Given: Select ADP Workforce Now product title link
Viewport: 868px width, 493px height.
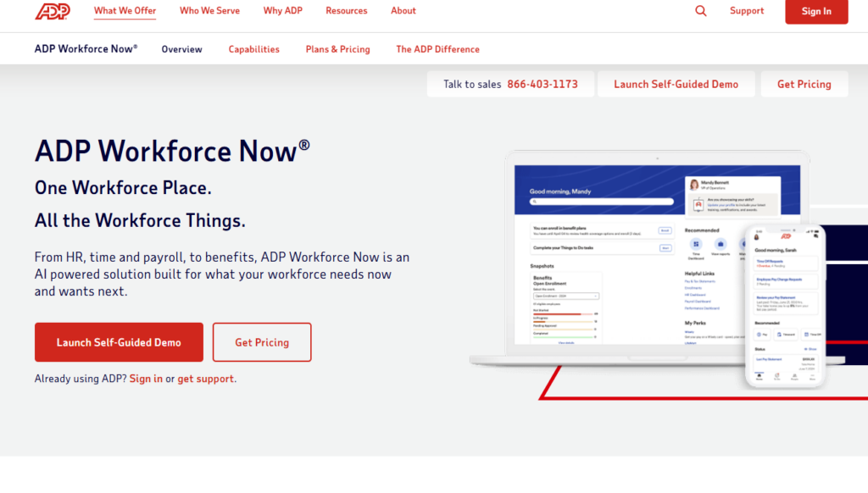Looking at the screenshot, I should [86, 49].
